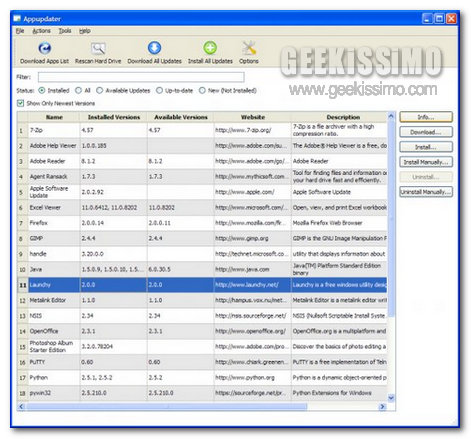
Task: Click the highlighted Launchy name cell
Action: [54, 285]
